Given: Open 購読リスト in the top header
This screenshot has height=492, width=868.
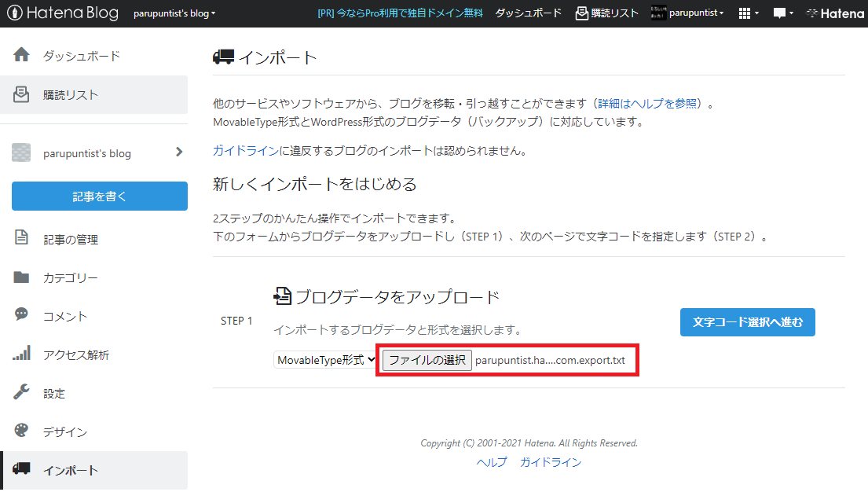Looking at the screenshot, I should click(606, 13).
